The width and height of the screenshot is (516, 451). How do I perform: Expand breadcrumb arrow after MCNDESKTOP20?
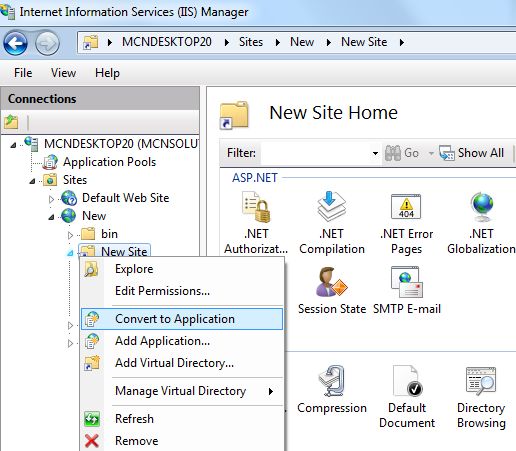pos(227,42)
